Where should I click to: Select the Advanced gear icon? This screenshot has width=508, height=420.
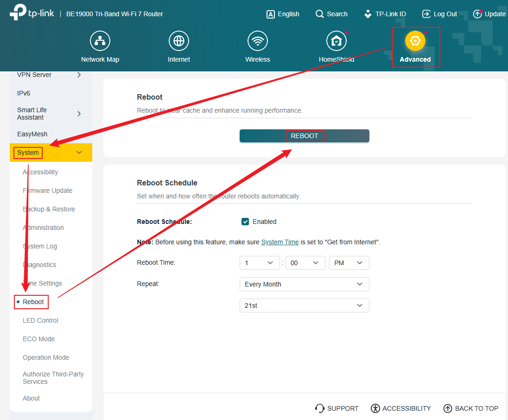(x=415, y=40)
